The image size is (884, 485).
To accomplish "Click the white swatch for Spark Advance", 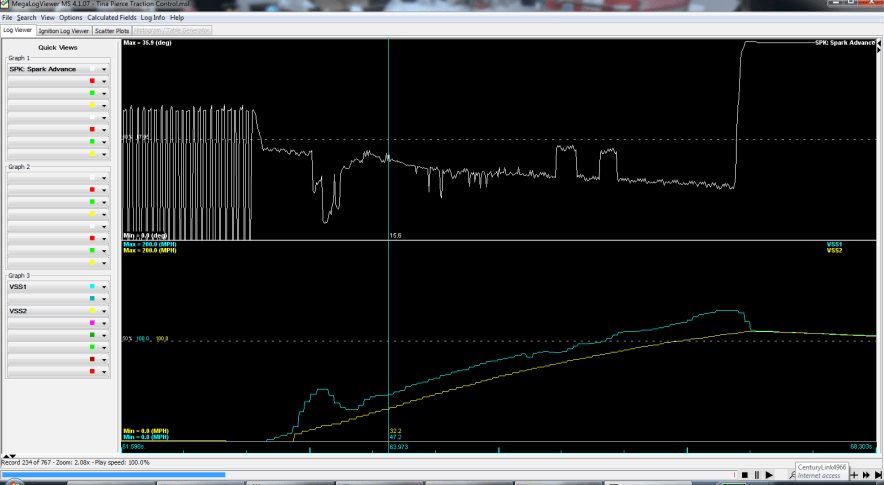I will [x=92, y=69].
